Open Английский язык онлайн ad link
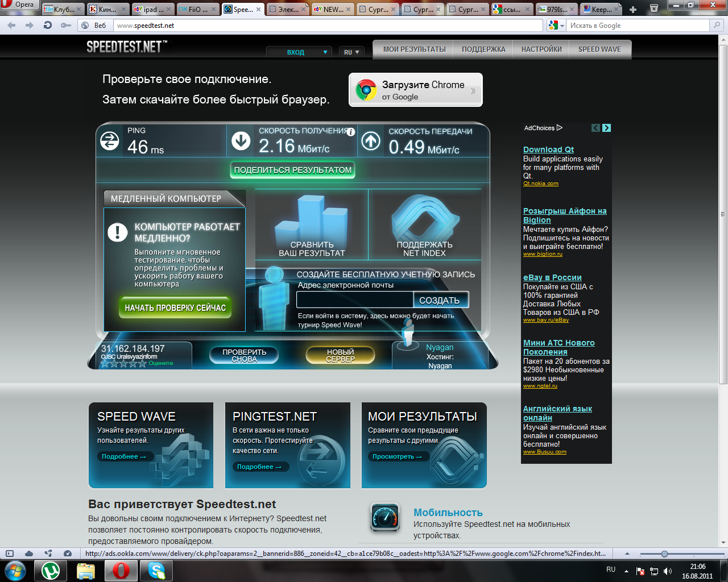Image resolution: width=728 pixels, height=582 pixels. pos(557,413)
